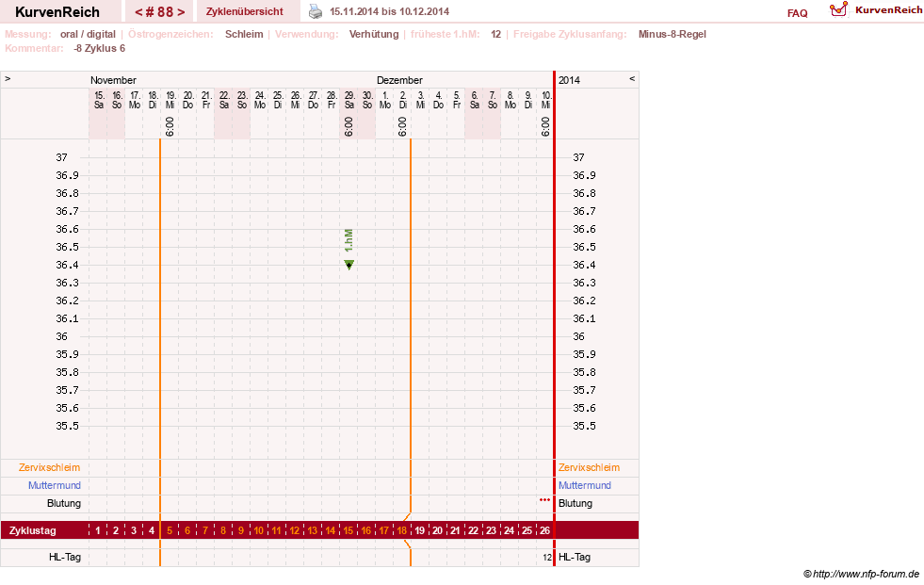Open the FAQ link
Viewport: 924px width, 585px height.
797,13
